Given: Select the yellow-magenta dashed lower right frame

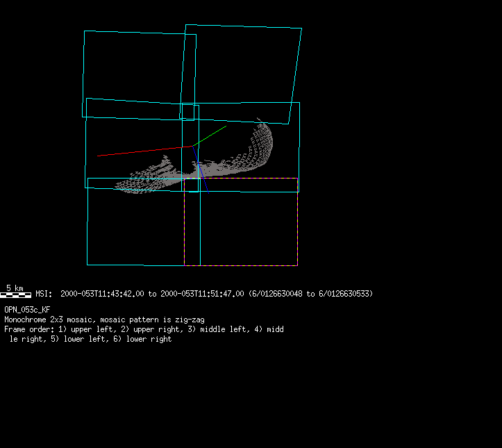Looking at the screenshot, I should click(x=241, y=222).
